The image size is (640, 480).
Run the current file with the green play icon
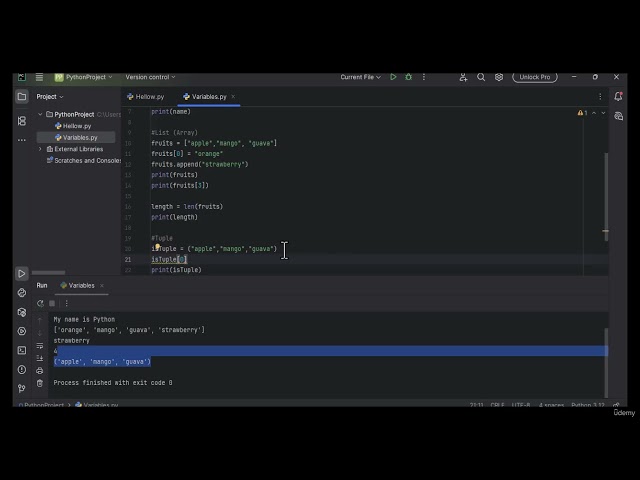click(393, 77)
